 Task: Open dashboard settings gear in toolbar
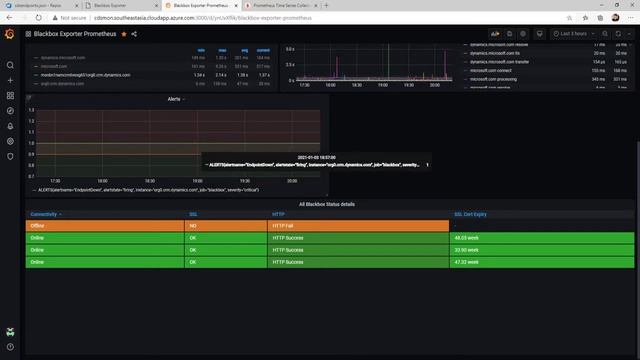[x=523, y=34]
